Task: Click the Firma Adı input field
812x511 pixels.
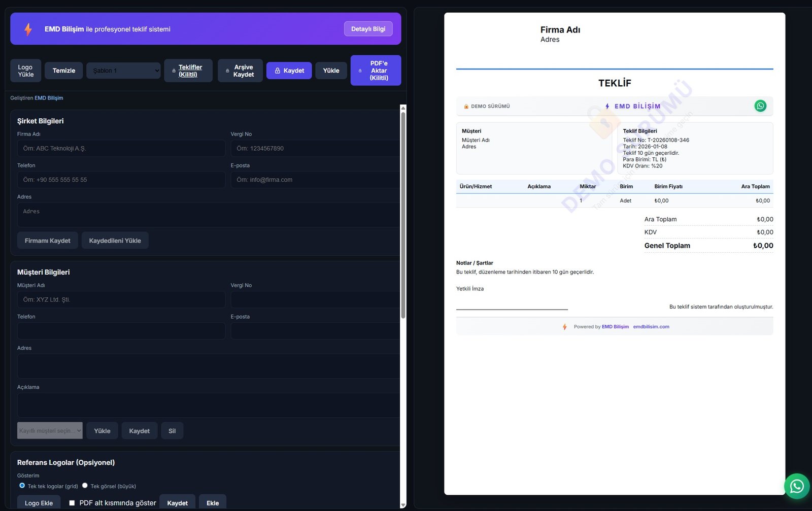Action: (x=121, y=148)
